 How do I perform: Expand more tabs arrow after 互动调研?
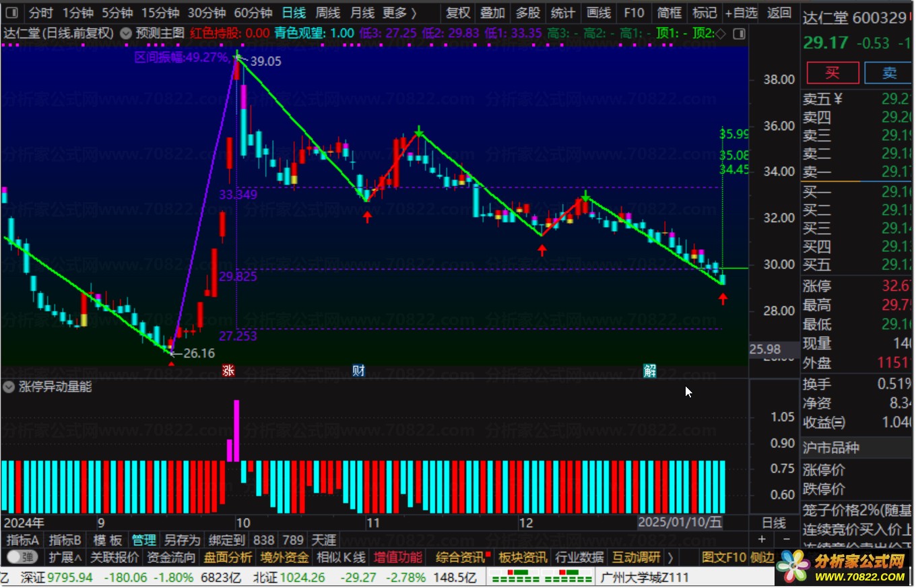(670, 557)
